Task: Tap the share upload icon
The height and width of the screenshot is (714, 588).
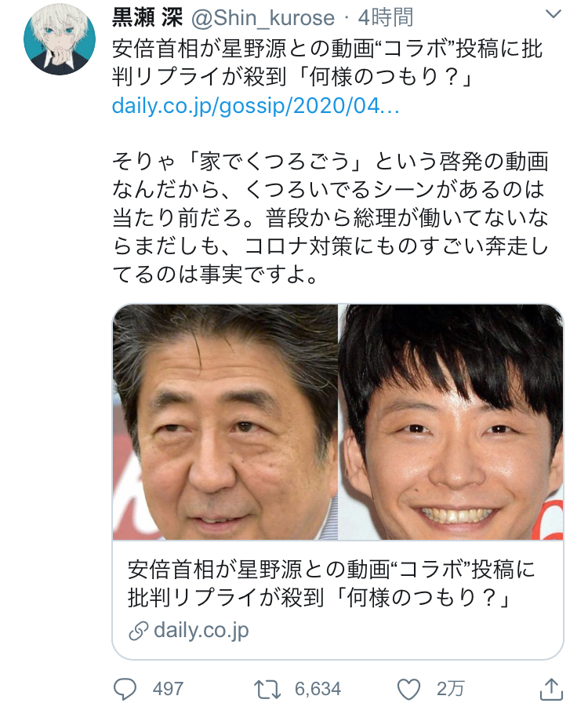Action: click(x=551, y=689)
